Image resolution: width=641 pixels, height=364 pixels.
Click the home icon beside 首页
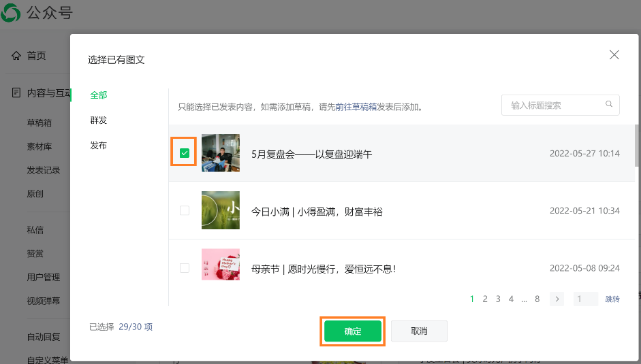(x=16, y=56)
